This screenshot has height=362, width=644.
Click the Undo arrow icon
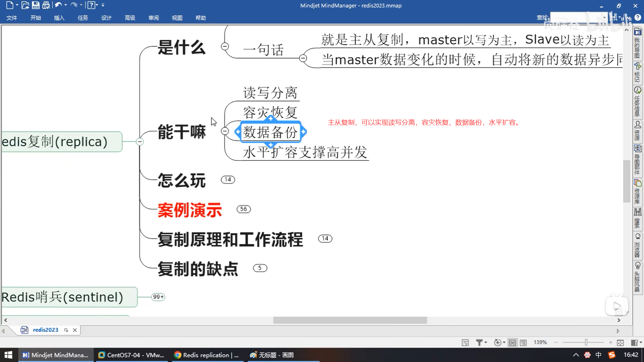58,5
